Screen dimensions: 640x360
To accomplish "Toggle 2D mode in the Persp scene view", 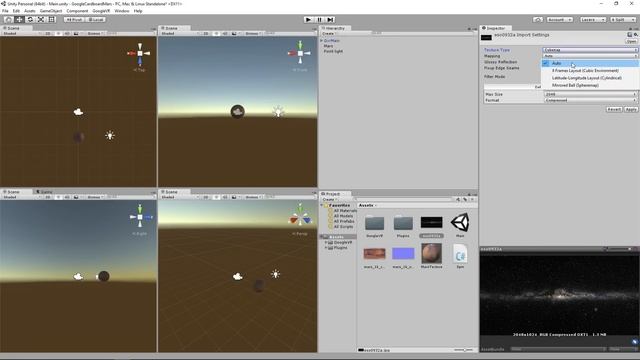I will (206, 197).
